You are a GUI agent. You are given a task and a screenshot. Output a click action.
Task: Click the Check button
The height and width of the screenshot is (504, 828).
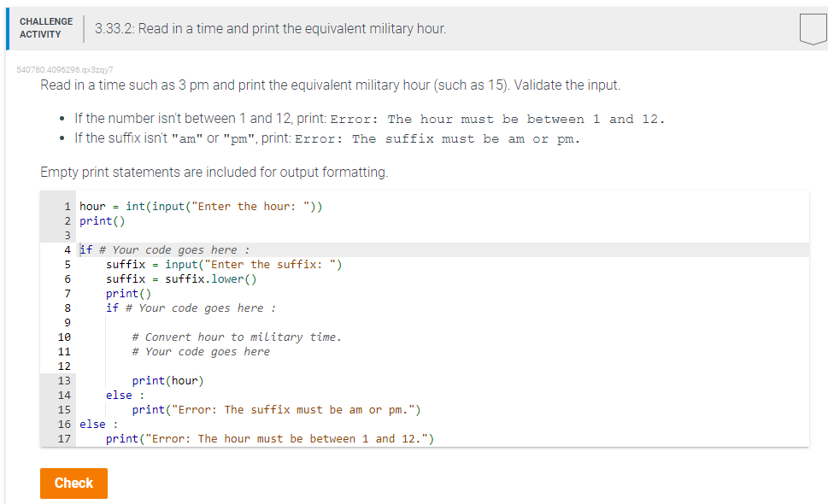click(x=73, y=483)
